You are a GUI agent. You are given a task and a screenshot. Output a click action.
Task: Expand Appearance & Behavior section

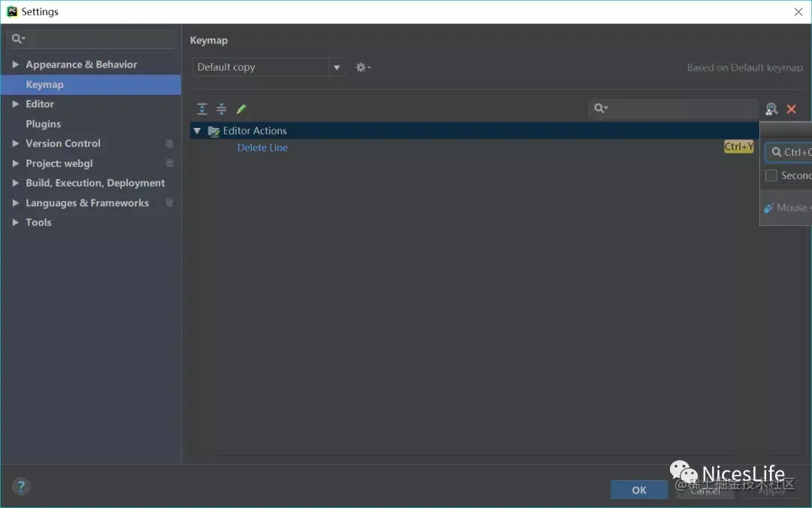(x=16, y=64)
